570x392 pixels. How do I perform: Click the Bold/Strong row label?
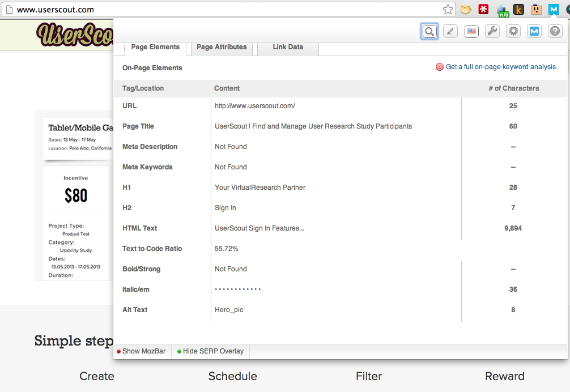pyautogui.click(x=142, y=269)
